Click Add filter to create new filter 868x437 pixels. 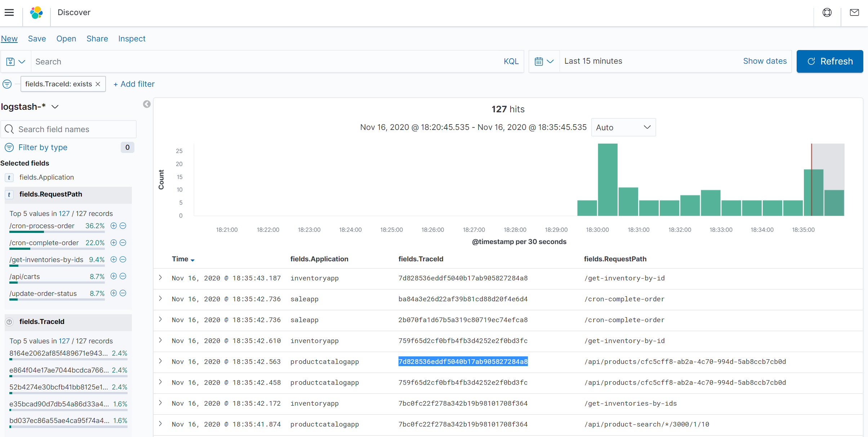(133, 84)
